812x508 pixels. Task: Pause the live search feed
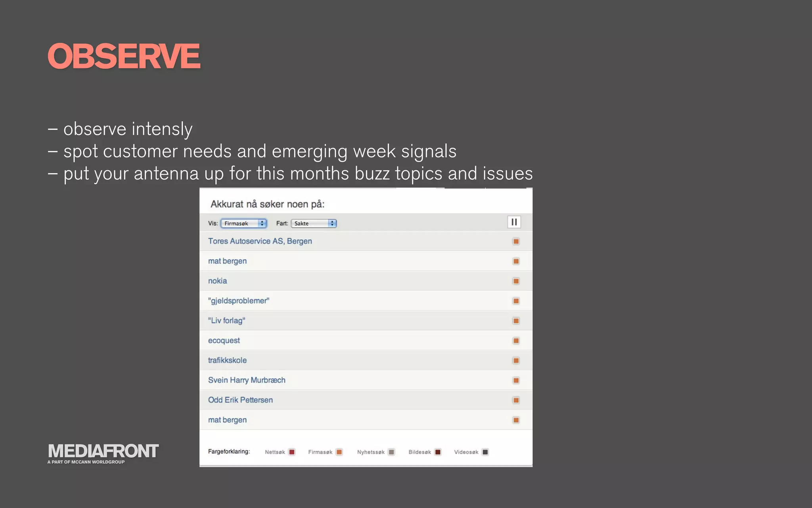[514, 222]
